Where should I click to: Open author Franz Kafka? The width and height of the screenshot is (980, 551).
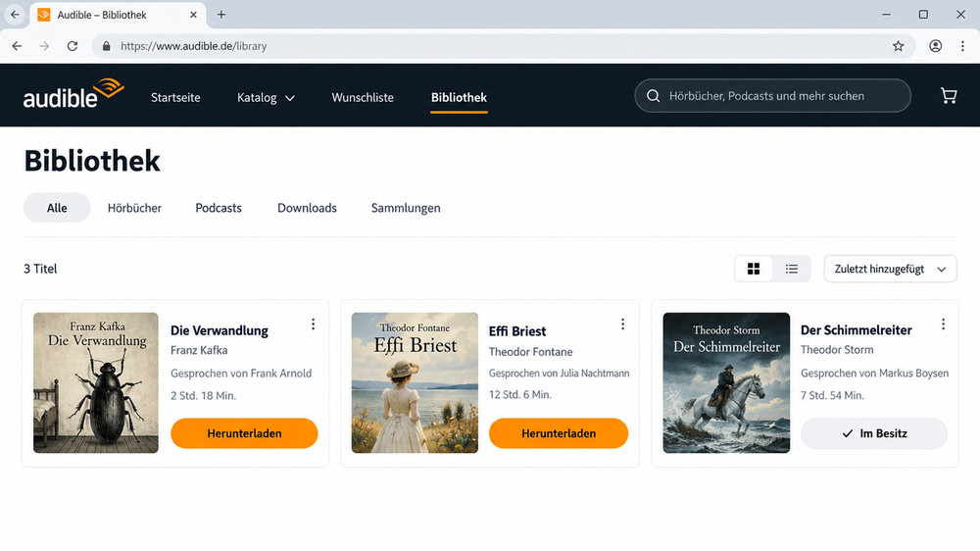199,350
